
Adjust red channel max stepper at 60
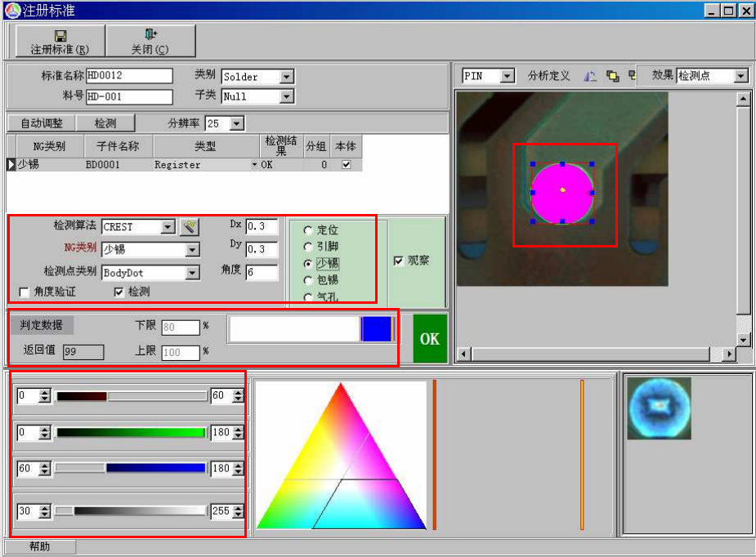click(x=238, y=396)
